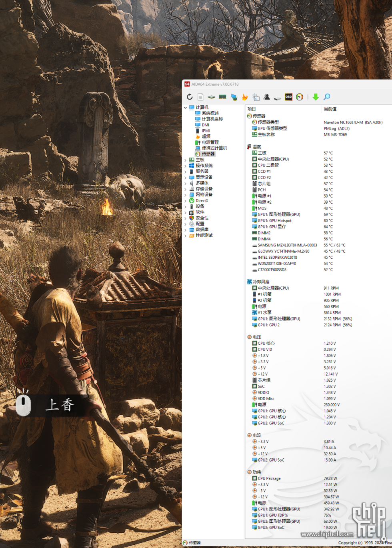Click the 项目 column header

[x=283, y=109]
